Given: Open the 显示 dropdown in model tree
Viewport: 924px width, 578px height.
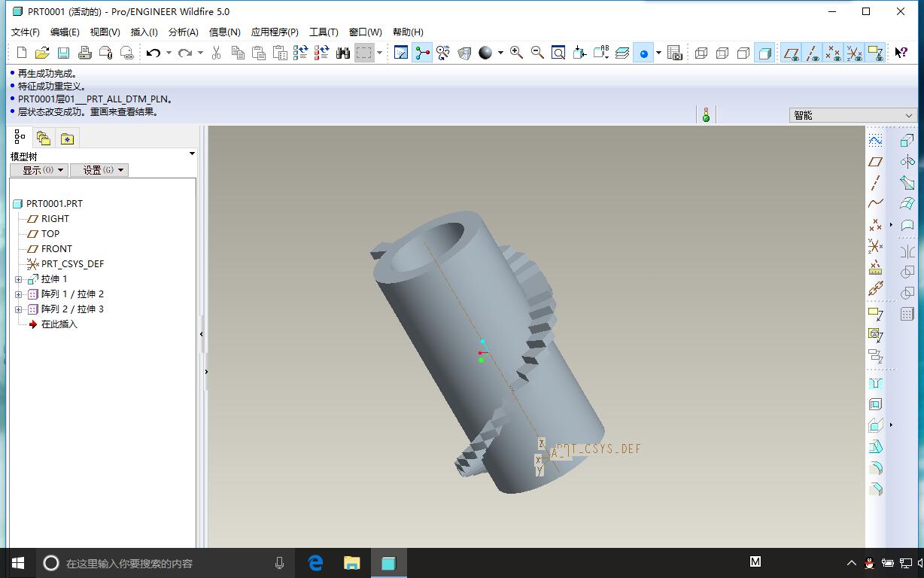Looking at the screenshot, I should click(39, 170).
